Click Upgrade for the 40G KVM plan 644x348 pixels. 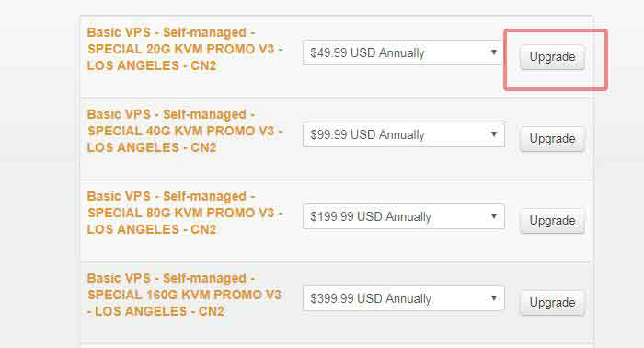552,139
